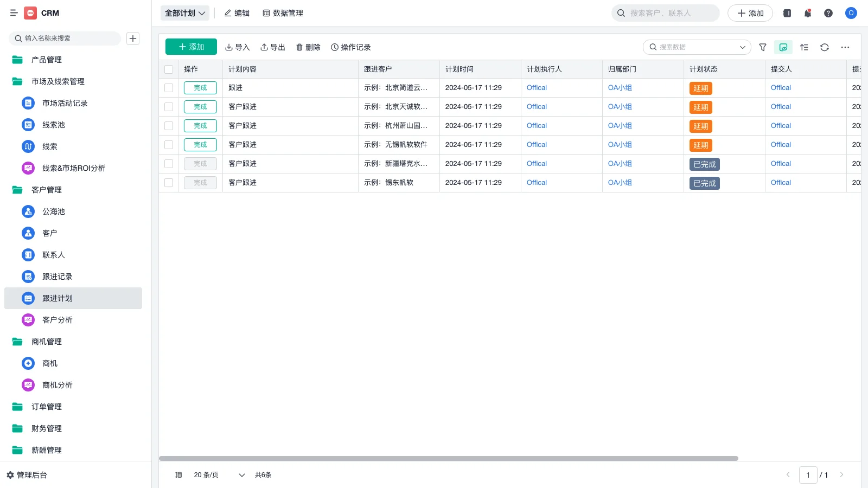Toggle the card preview view icon
Screen dimensions: 868x488
point(783,47)
